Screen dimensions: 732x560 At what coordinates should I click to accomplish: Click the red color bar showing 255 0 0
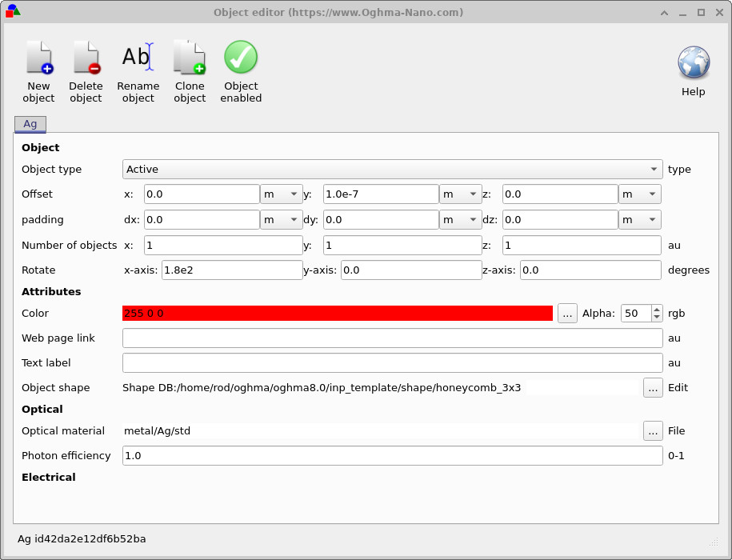[336, 313]
